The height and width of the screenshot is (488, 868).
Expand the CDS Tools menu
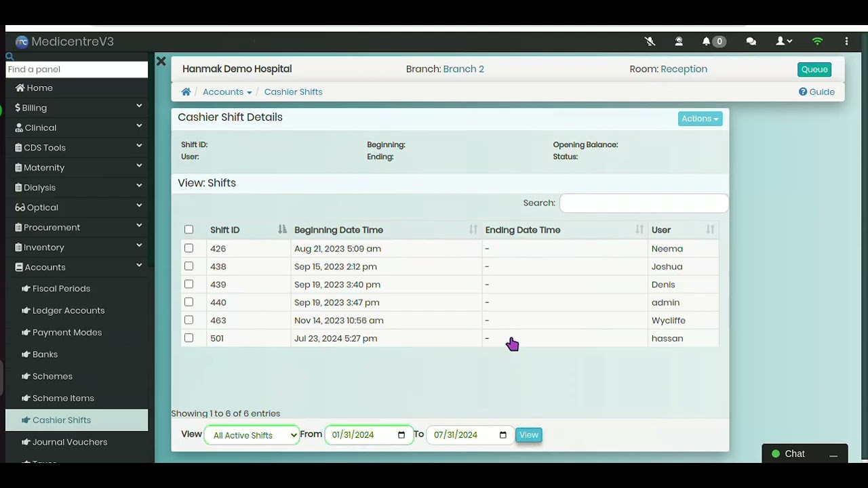tap(77, 147)
